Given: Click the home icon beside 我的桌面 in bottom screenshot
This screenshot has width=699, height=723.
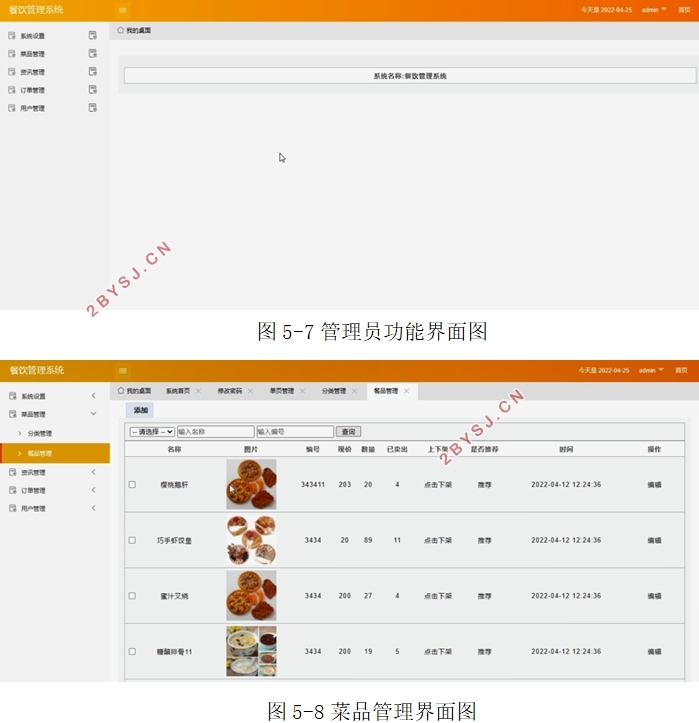Looking at the screenshot, I should pos(121,391).
